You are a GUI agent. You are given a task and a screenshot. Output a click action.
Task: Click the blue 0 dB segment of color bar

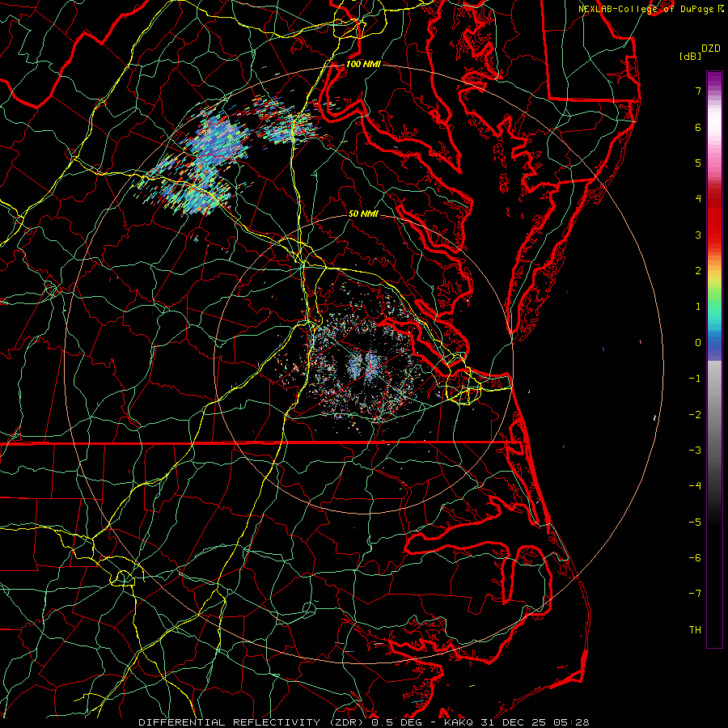[x=714, y=343]
